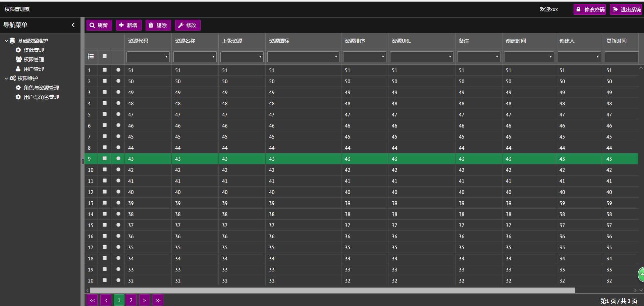Click the gears icon beside 权限维护
Image resolution: width=644 pixels, height=306 pixels.
13,78
